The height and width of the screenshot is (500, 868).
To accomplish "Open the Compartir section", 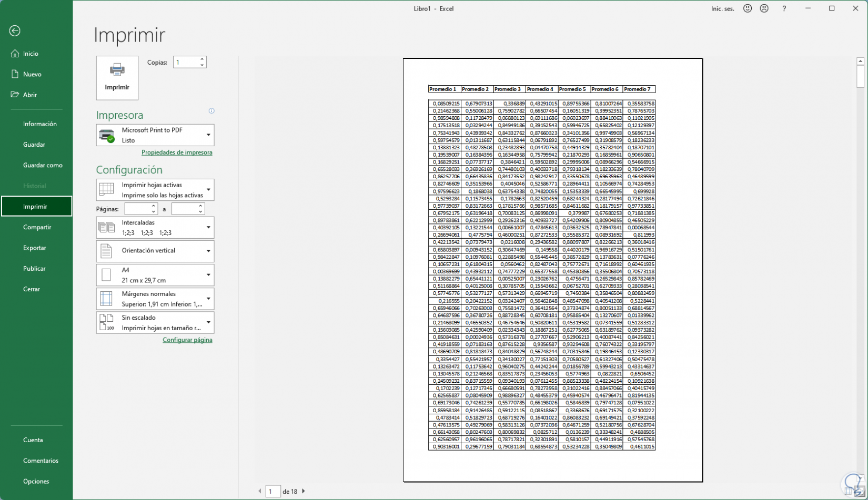I will 37,227.
